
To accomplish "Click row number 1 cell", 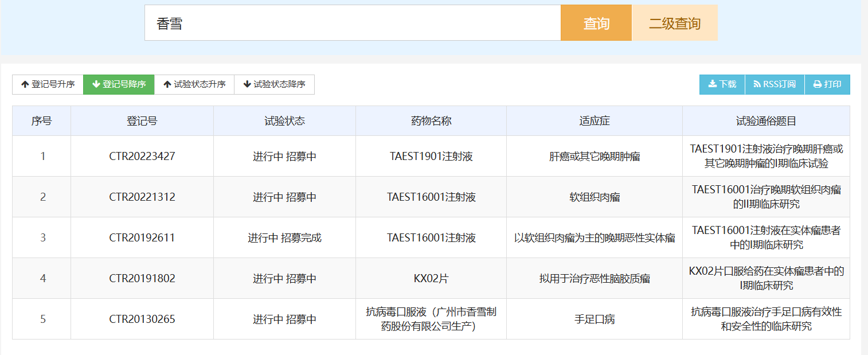I will [42, 156].
